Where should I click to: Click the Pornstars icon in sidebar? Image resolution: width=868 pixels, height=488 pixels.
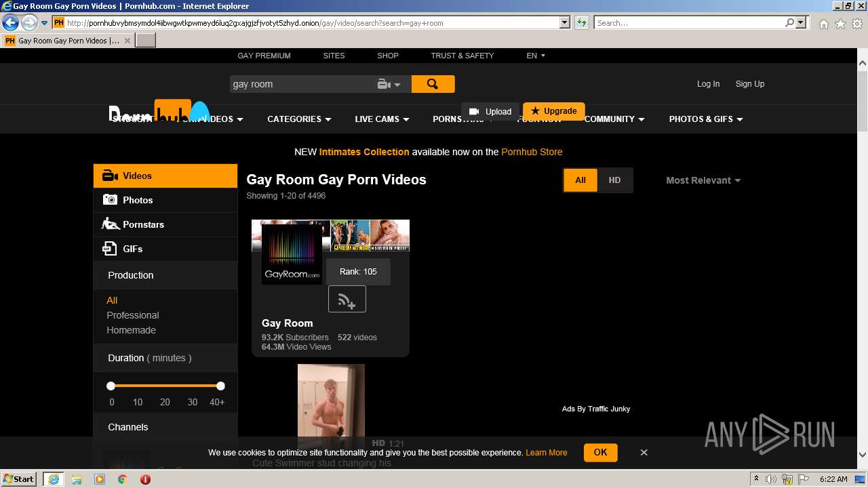[111, 224]
